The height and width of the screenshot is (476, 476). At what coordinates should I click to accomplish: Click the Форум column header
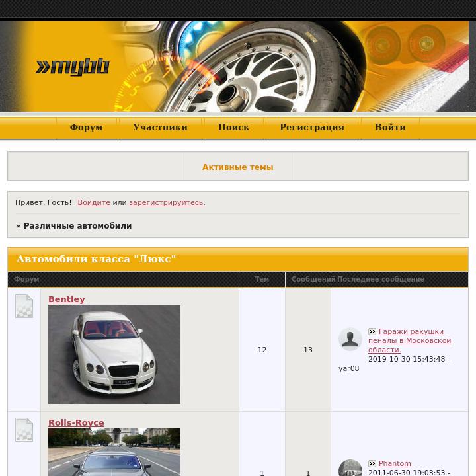26,279
